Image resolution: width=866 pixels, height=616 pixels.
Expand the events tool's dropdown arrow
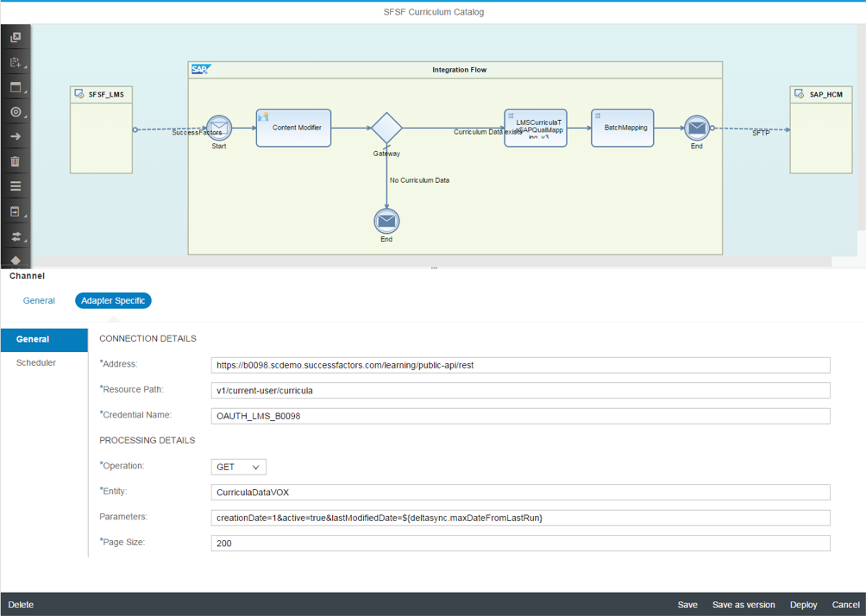click(x=23, y=119)
